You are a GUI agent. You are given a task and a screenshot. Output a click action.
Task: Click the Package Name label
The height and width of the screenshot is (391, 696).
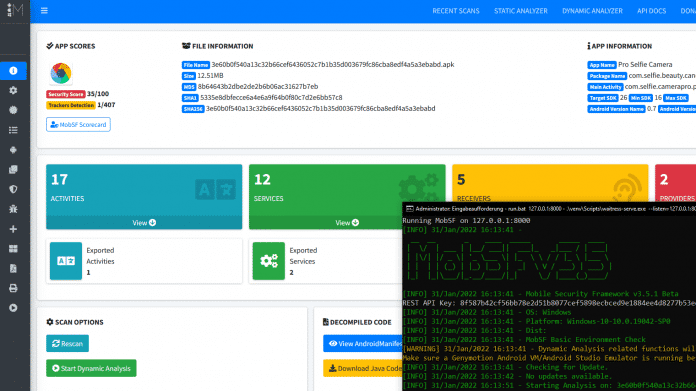coord(607,76)
